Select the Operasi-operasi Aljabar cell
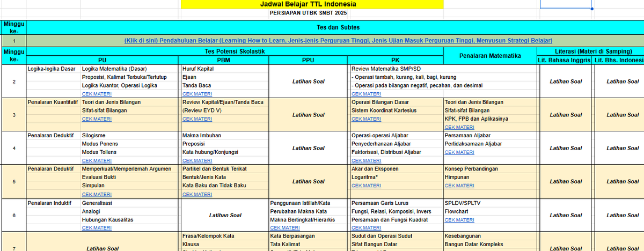 pyautogui.click(x=396, y=136)
